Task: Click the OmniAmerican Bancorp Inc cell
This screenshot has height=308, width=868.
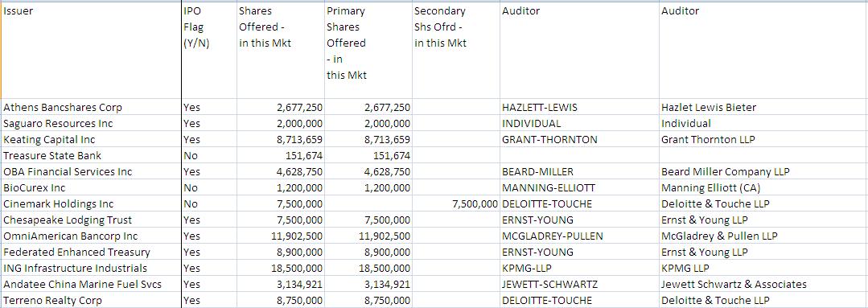Action: (92, 236)
